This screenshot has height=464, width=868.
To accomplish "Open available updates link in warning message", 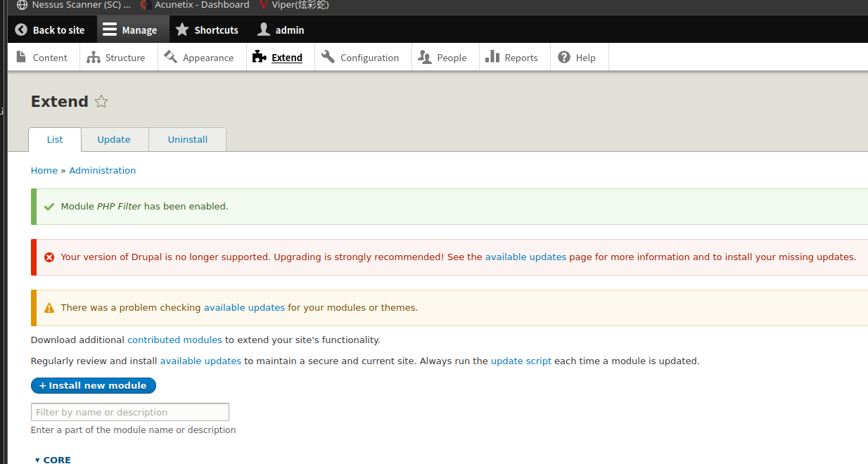I will click(x=244, y=308).
